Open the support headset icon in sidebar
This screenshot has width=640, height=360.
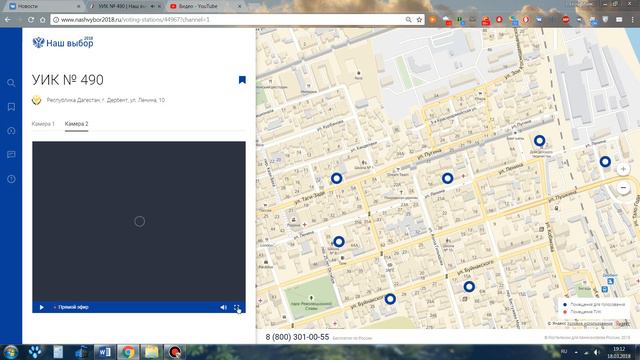click(x=11, y=131)
